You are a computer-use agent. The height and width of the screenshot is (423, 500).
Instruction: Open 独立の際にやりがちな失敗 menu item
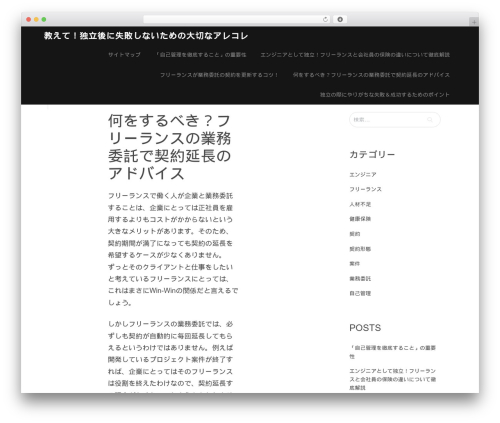point(385,95)
